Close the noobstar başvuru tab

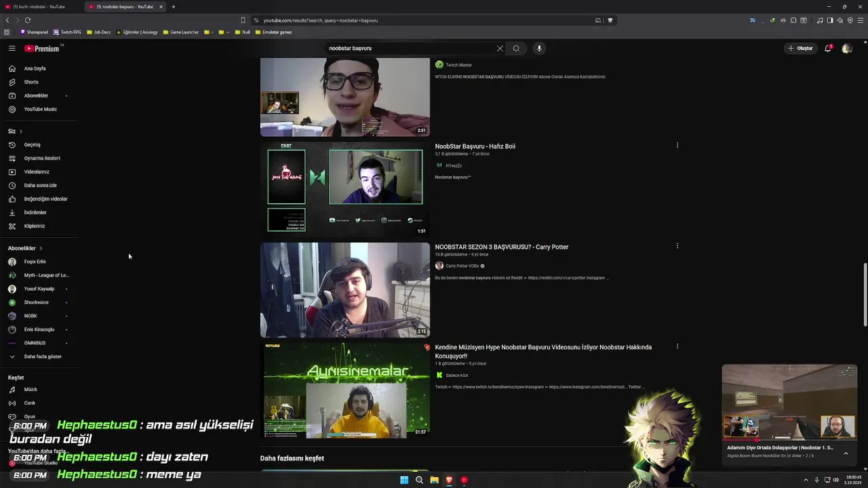(x=161, y=7)
